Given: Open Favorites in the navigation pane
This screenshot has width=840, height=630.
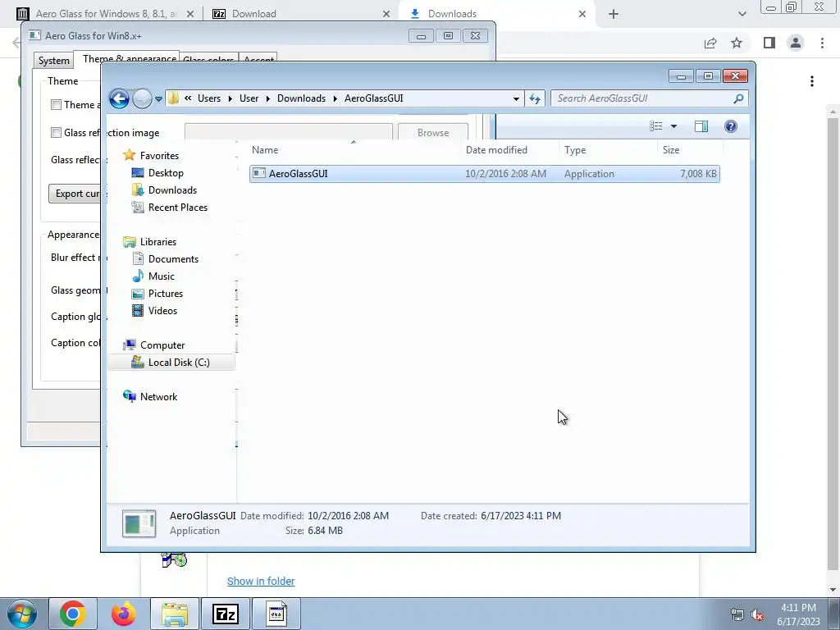Looking at the screenshot, I should pos(159,155).
